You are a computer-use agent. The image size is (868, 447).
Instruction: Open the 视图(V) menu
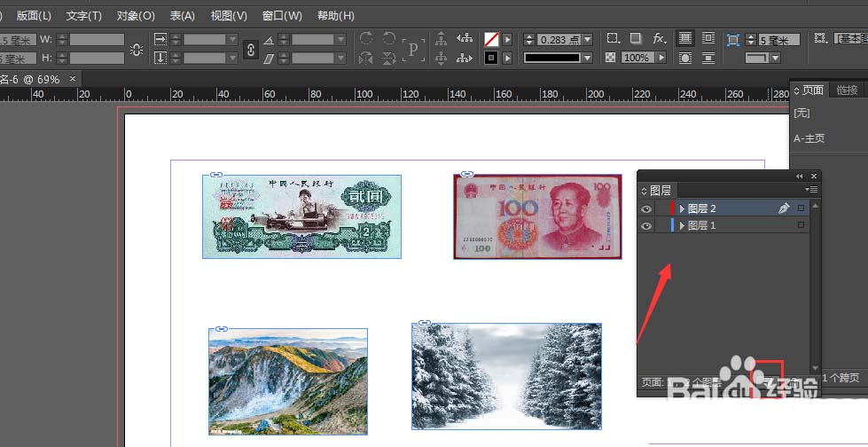[x=229, y=15]
